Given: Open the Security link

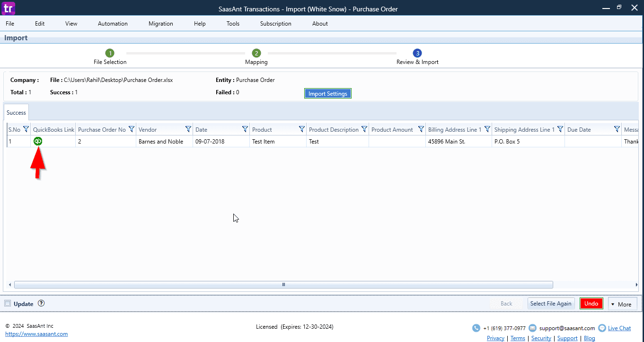Looking at the screenshot, I should (541, 338).
